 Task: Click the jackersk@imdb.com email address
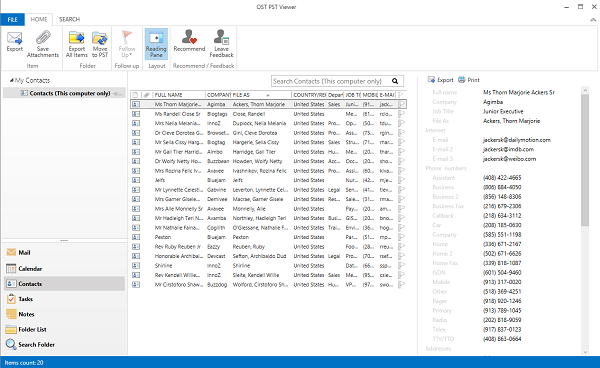(x=508, y=150)
